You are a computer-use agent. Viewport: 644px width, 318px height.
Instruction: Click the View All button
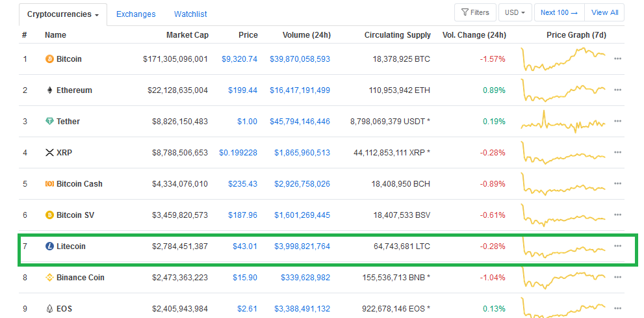[x=604, y=13]
